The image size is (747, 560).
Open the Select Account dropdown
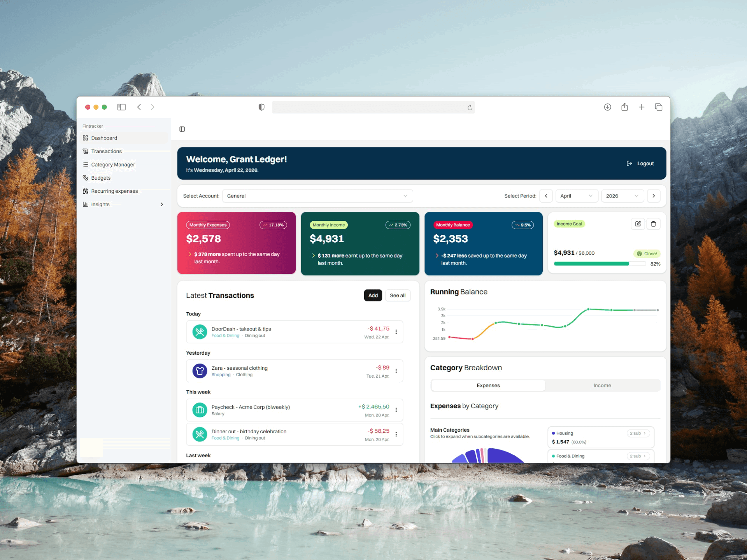coord(317,196)
